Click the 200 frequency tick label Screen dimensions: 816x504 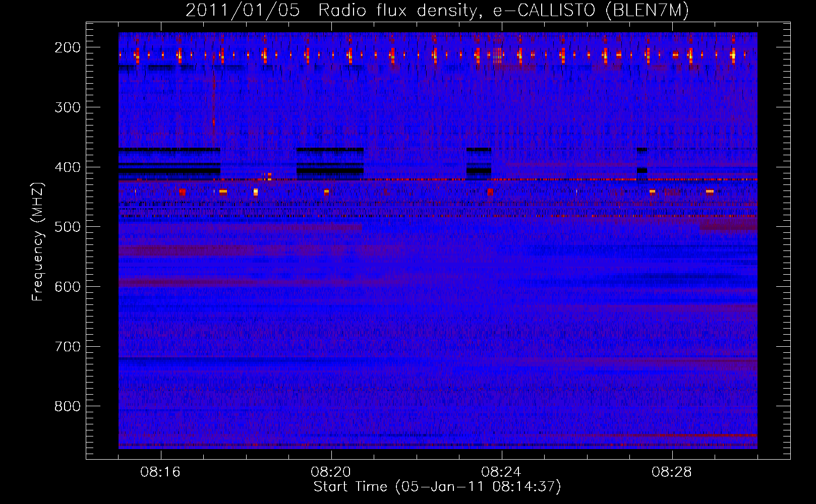[68, 47]
